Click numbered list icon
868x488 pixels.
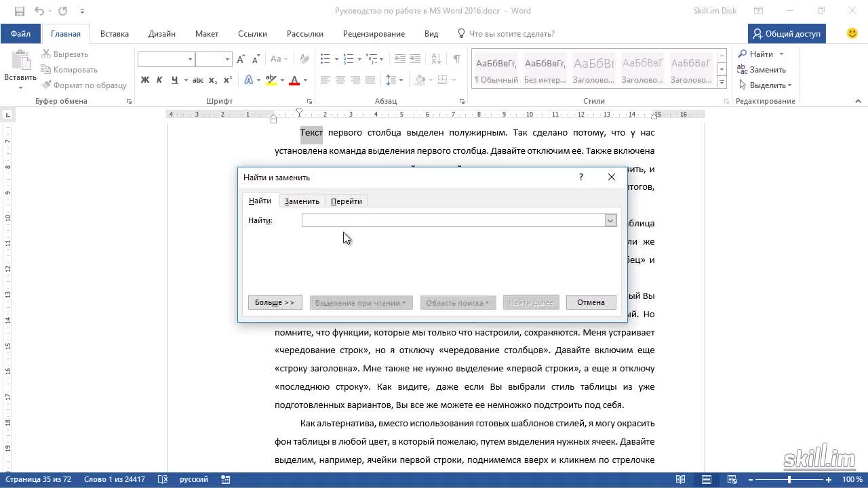[348, 60]
